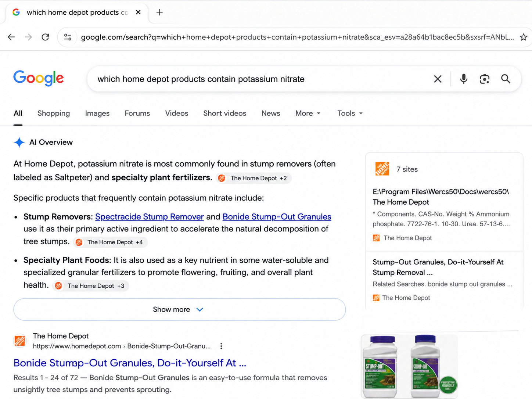
Task: Switch to the Shopping tab
Action: point(54,113)
